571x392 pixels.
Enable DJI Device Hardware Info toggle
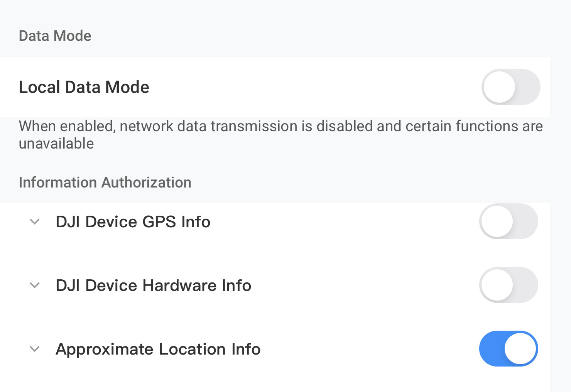coord(508,285)
